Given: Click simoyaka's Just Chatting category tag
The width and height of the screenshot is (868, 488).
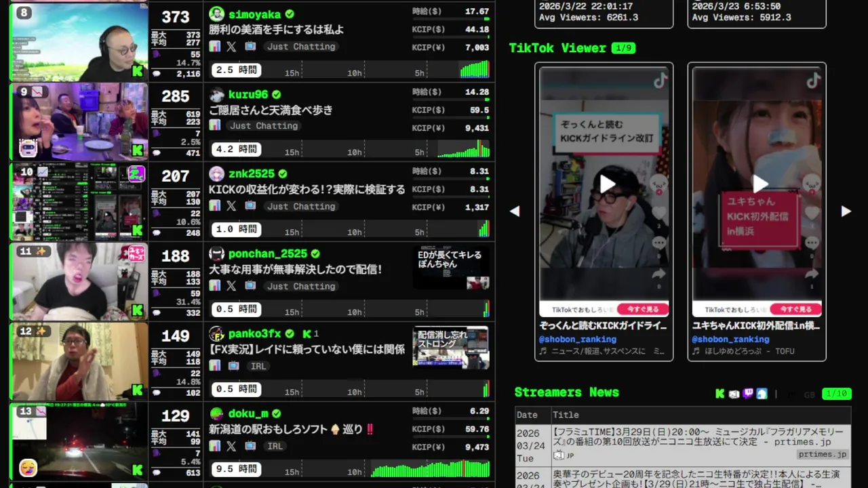Looking at the screenshot, I should coord(301,46).
